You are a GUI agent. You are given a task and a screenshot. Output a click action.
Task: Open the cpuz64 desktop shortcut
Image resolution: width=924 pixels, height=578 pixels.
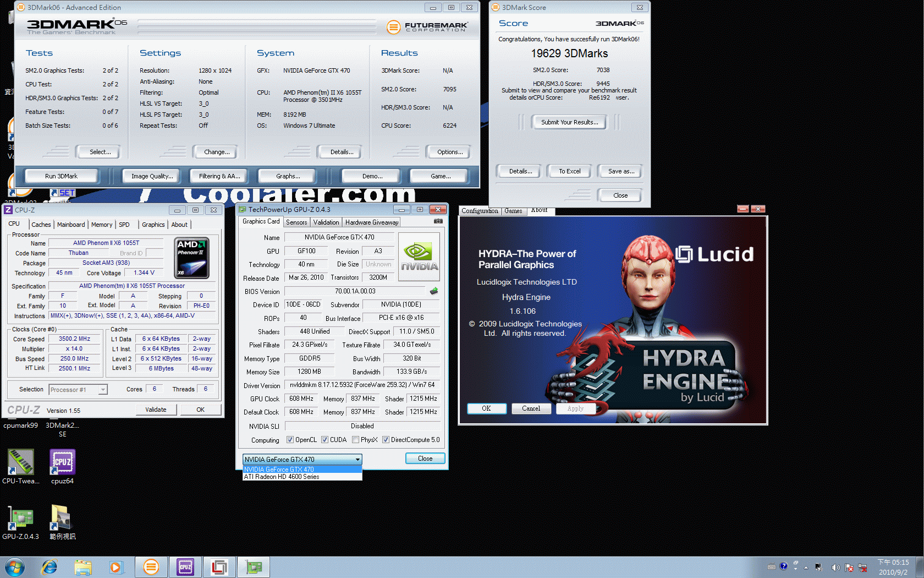click(x=62, y=467)
